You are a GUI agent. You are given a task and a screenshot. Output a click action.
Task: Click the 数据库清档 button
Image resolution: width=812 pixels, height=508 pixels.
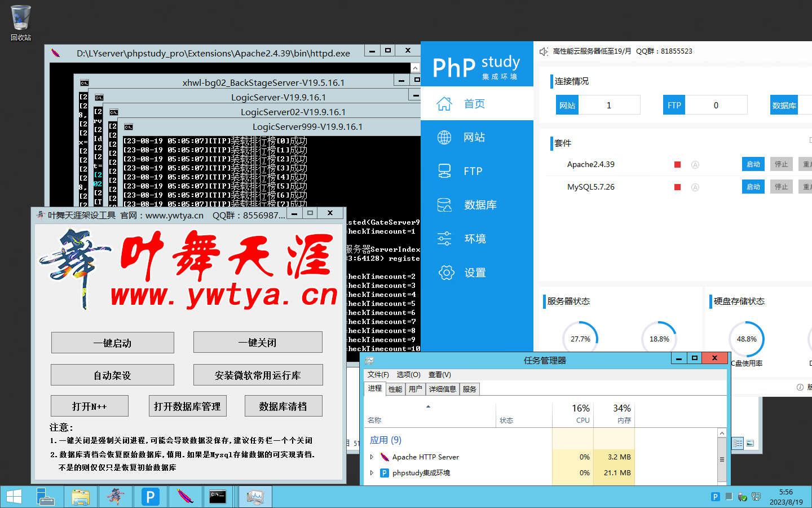283,406
